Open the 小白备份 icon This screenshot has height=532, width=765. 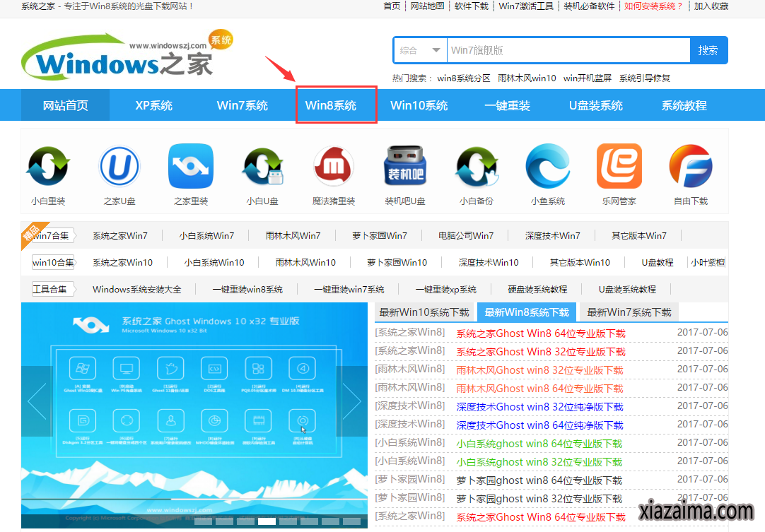[x=477, y=166]
